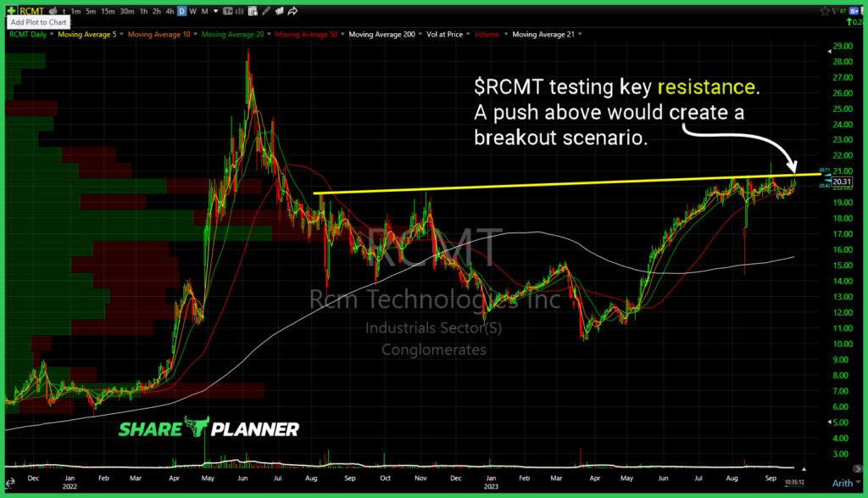The width and height of the screenshot is (868, 498).
Task: Open the blue S symbol-link dropdown
Action: click(x=854, y=11)
